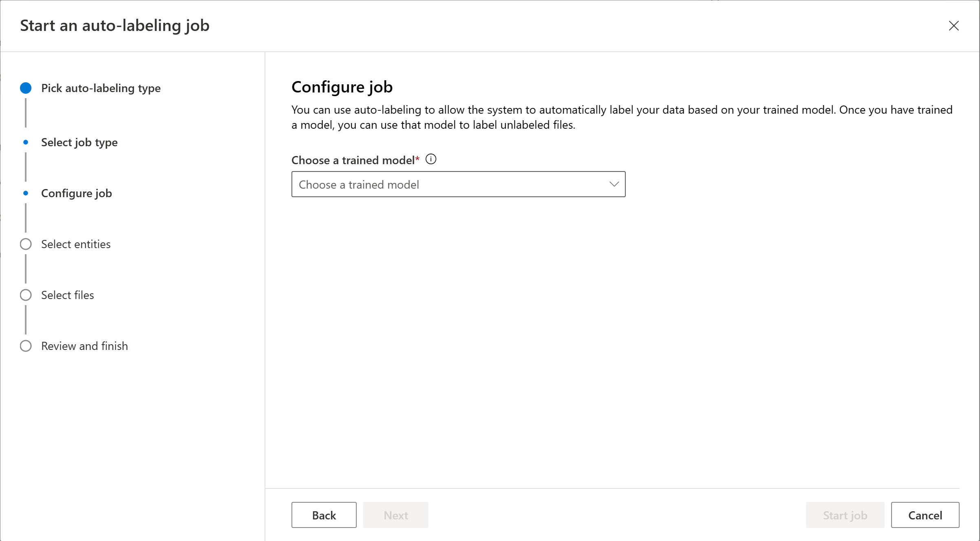Viewport: 980px width, 541px height.
Task: Click the blue dot beside Configure job
Action: point(26,193)
